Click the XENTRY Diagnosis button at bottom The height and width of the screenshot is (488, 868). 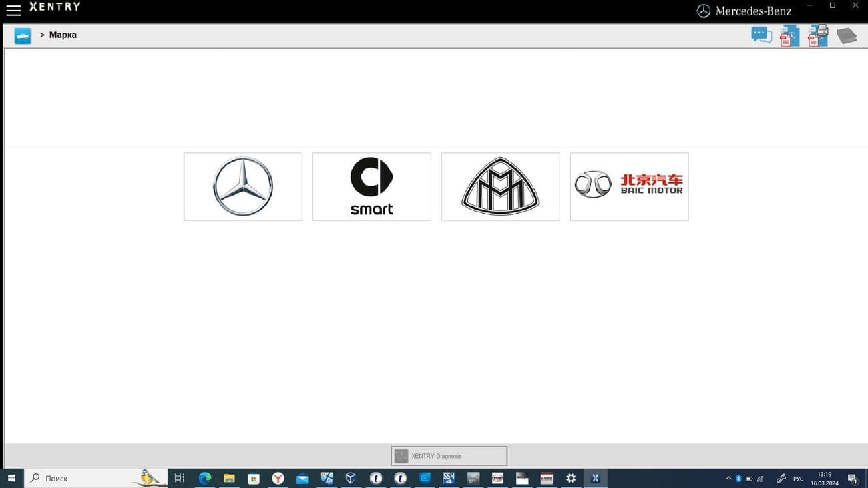click(x=449, y=456)
